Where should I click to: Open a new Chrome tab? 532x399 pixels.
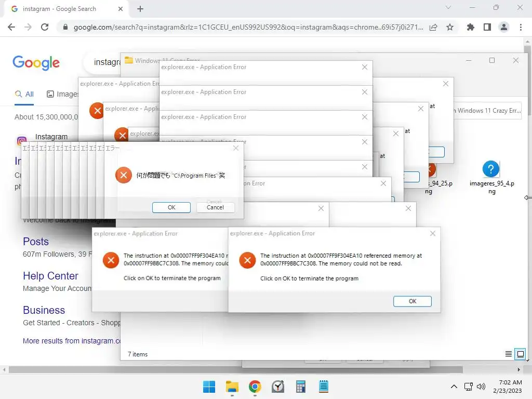click(140, 9)
